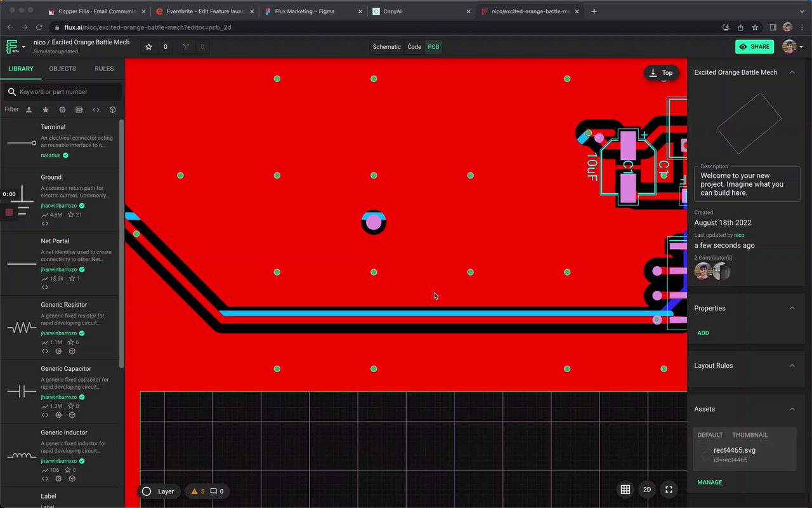Viewport: 812px width, 508px height.
Task: Click the code icon under Net Portal
Action: click(x=45, y=288)
